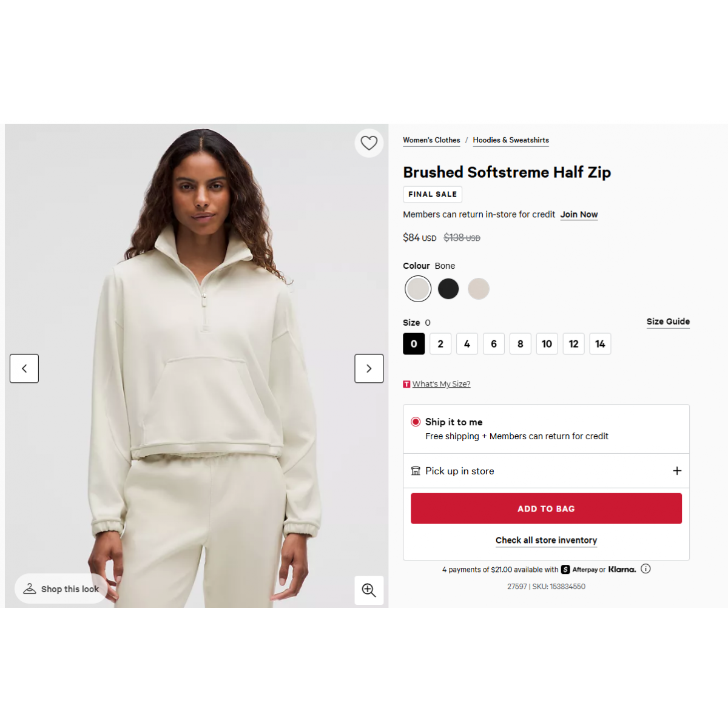The width and height of the screenshot is (728, 728).
Task: Add product to wishlist with heart icon
Action: click(x=369, y=143)
